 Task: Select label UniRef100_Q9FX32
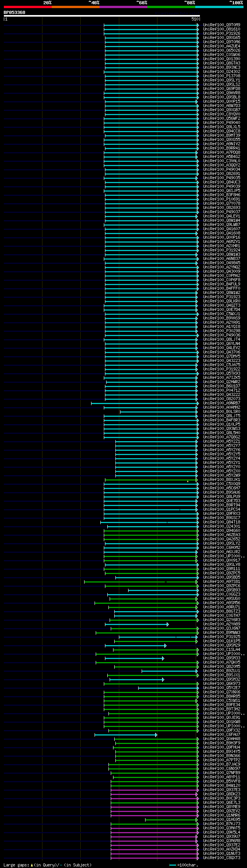[222, 730]
